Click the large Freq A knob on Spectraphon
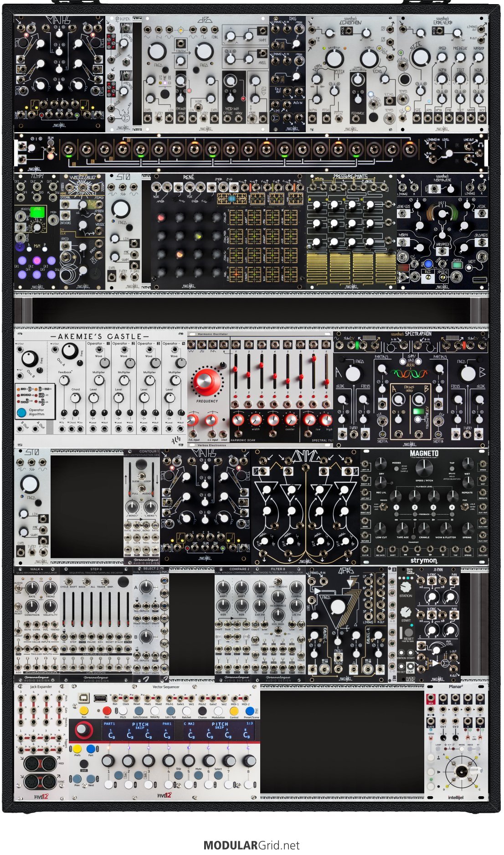This screenshot has height=855, width=504. pyautogui.click(x=353, y=373)
